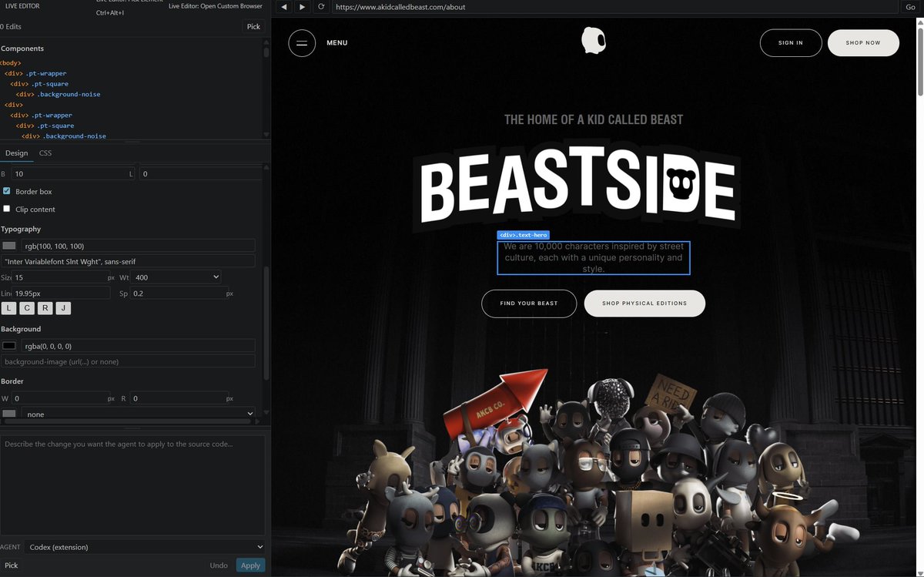Focus the Sp letter spacing field

pos(177,294)
